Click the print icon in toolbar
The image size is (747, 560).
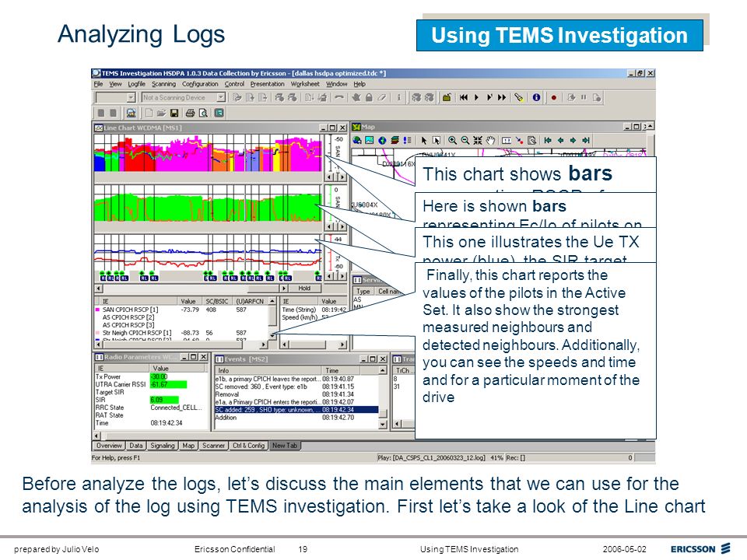pos(190,114)
